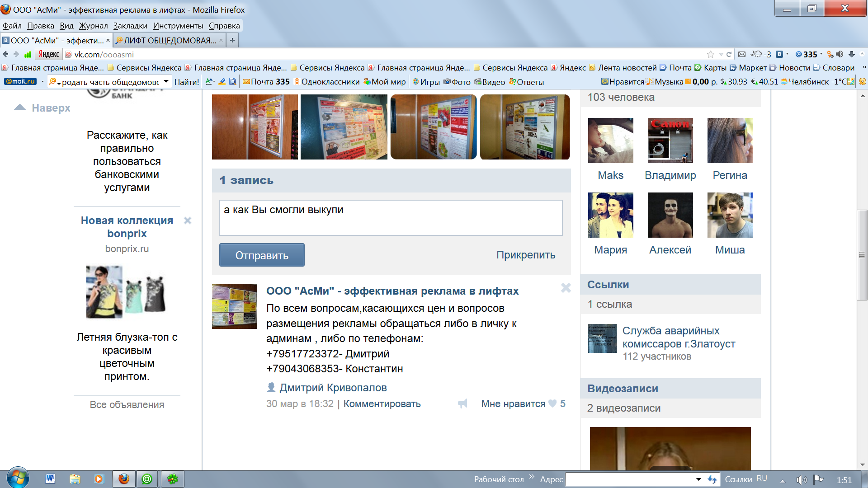This screenshot has width=868, height=488.
Task: Open downloads with the down arrow icon
Action: 852,54
